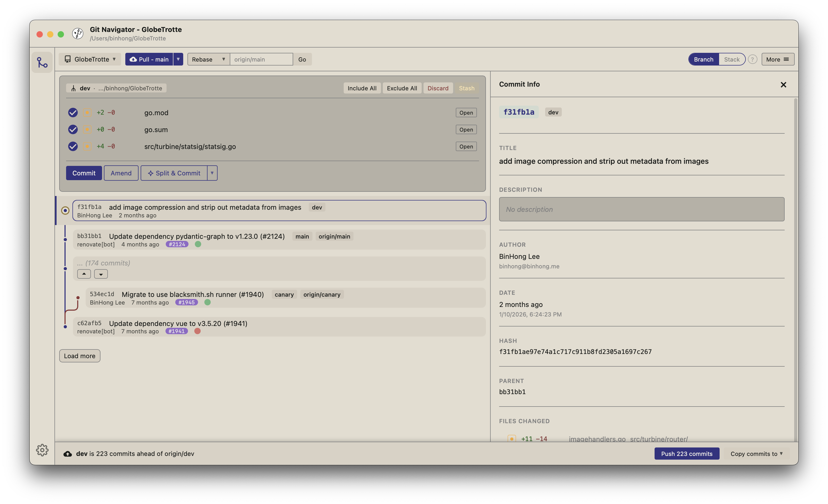Open the Rebase mode dropdown
Screen dimensions: 828x504
tap(208, 59)
